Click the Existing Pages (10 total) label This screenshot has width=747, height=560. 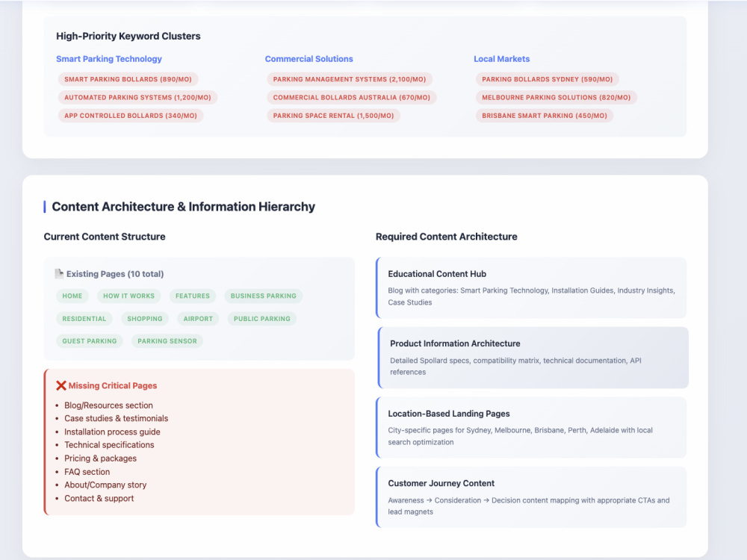click(x=115, y=274)
